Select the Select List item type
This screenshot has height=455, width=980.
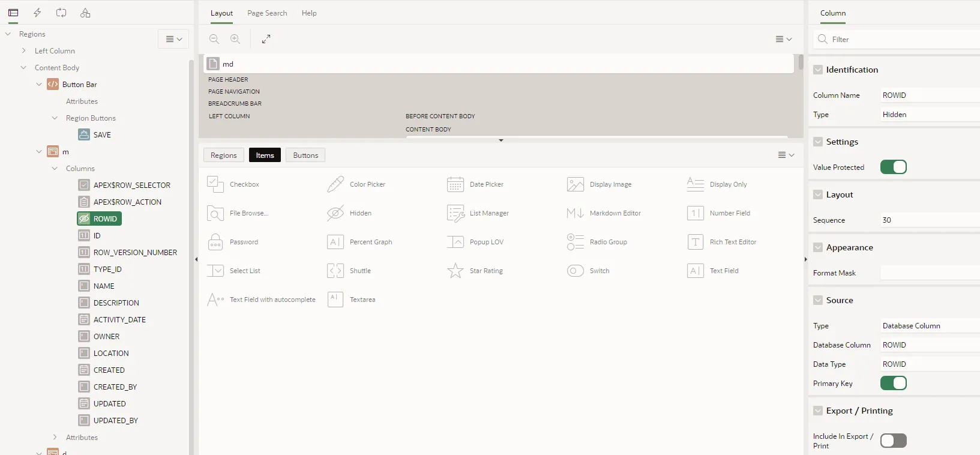coord(233,271)
